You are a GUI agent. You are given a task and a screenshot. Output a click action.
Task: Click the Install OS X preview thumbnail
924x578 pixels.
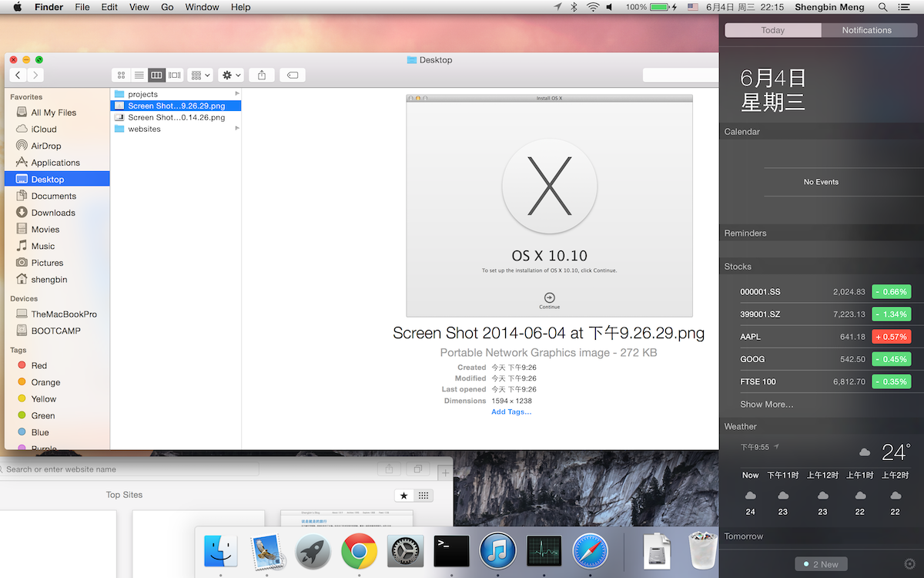[x=549, y=206]
